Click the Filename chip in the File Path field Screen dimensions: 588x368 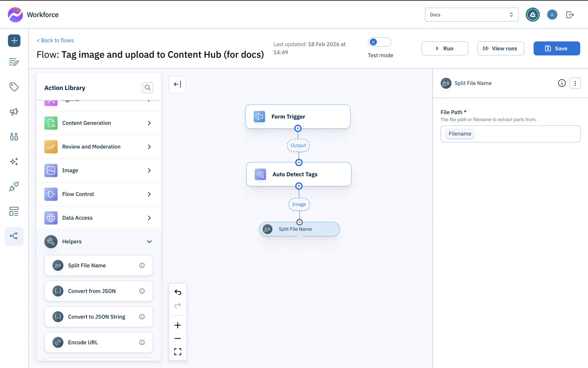click(x=460, y=134)
